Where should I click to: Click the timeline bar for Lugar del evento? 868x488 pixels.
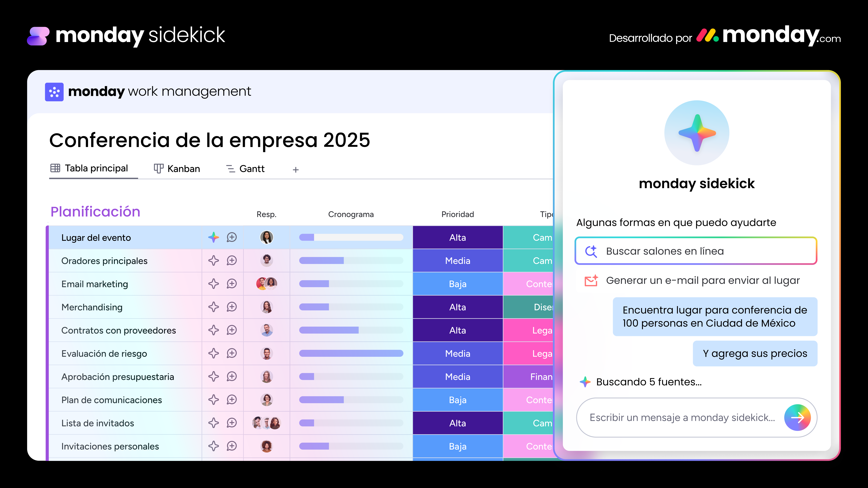tap(351, 237)
